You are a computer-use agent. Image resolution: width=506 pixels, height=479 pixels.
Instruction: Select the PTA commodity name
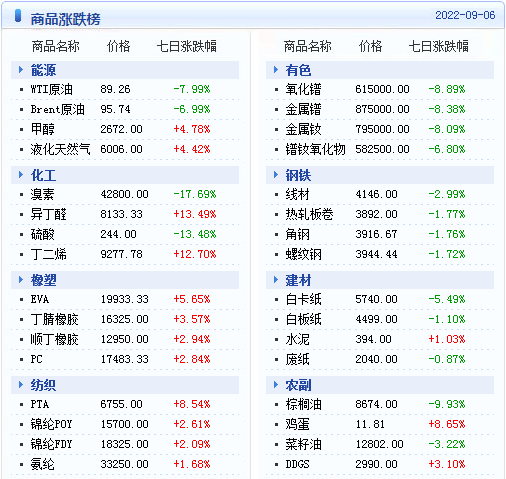coord(40,404)
